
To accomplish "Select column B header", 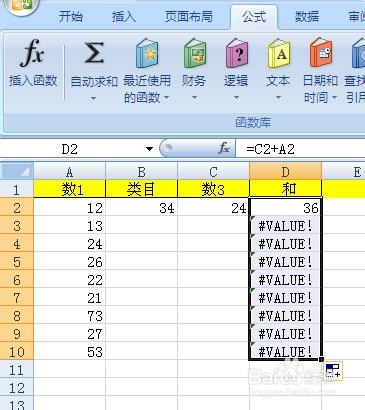I will tap(141, 171).
